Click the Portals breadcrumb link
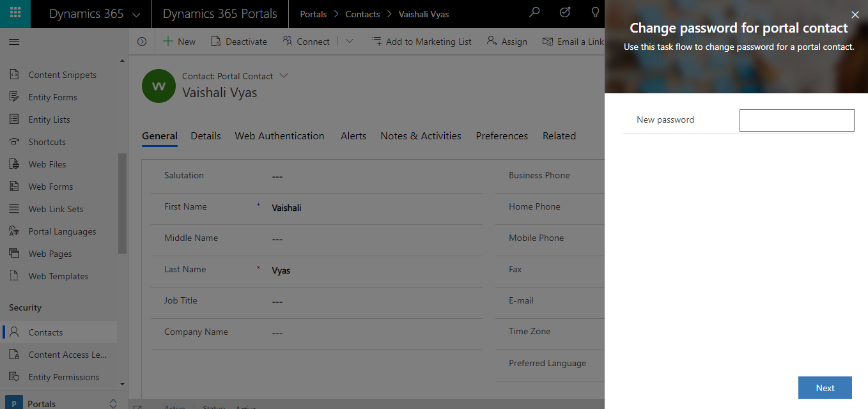The height and width of the screenshot is (409, 868). pyautogui.click(x=313, y=14)
